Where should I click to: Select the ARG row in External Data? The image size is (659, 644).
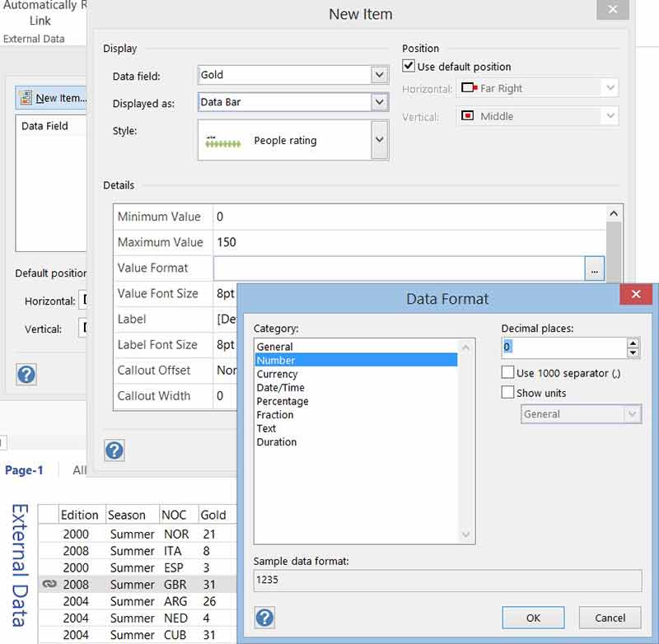pos(138,601)
